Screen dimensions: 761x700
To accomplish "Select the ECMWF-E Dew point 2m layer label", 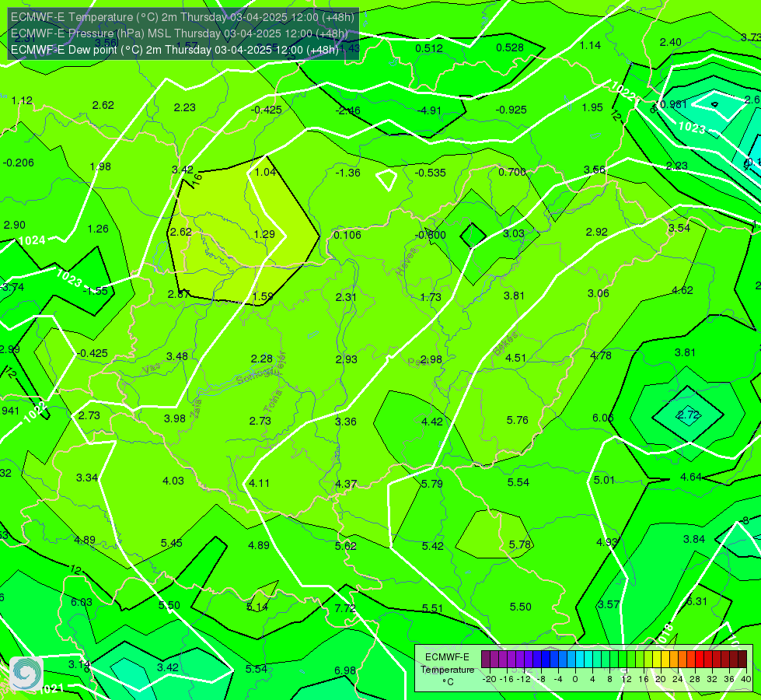I will 175,50.
